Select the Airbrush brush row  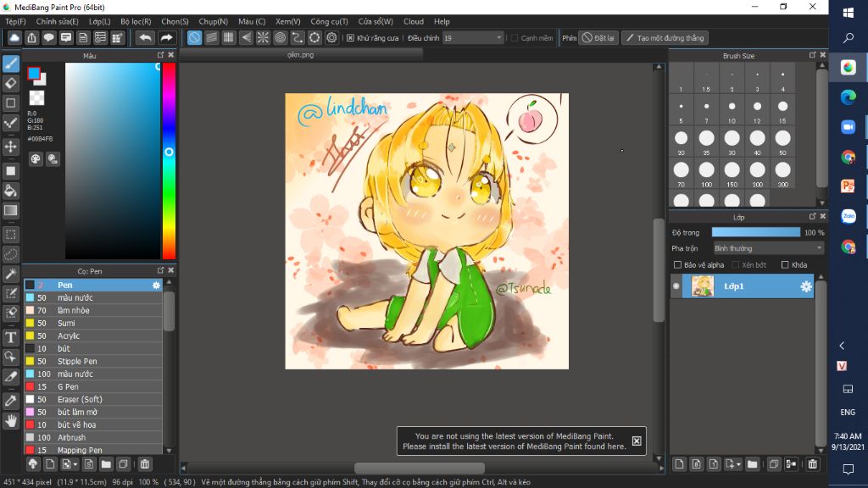click(93, 438)
